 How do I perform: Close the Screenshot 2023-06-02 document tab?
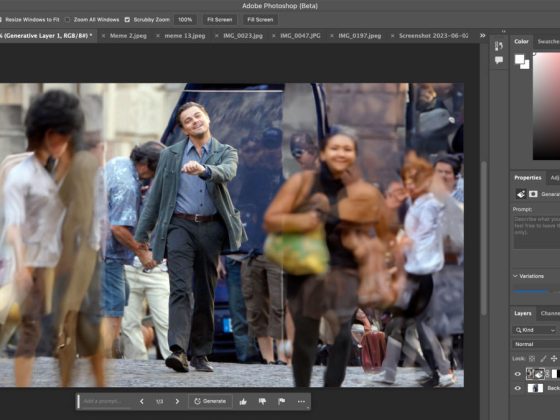point(392,36)
